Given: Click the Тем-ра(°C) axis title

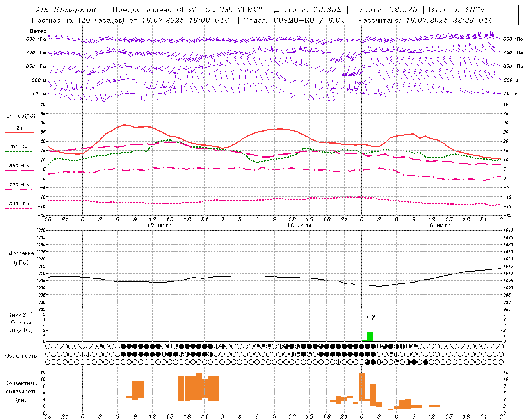Looking at the screenshot, I should click(x=19, y=116).
